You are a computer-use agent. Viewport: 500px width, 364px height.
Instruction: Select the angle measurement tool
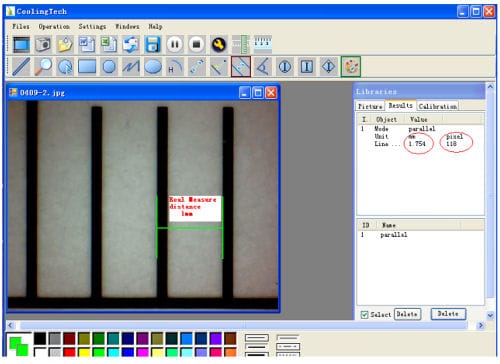coord(263,67)
